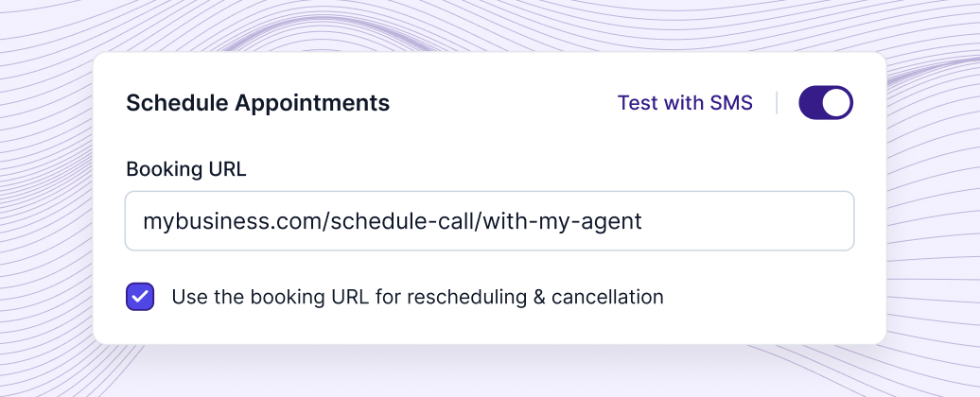This screenshot has width=980, height=397.
Task: Click the purple track of the toggle
Action: 811,103
